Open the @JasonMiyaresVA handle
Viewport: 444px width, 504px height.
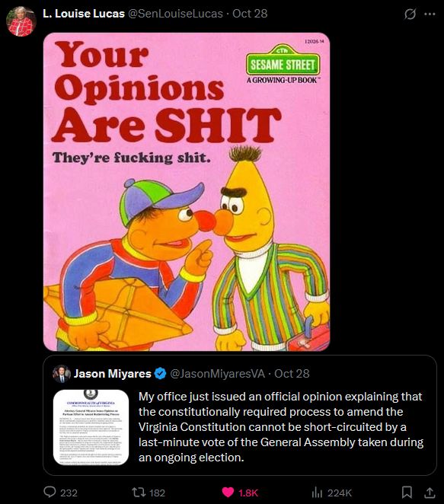point(217,374)
